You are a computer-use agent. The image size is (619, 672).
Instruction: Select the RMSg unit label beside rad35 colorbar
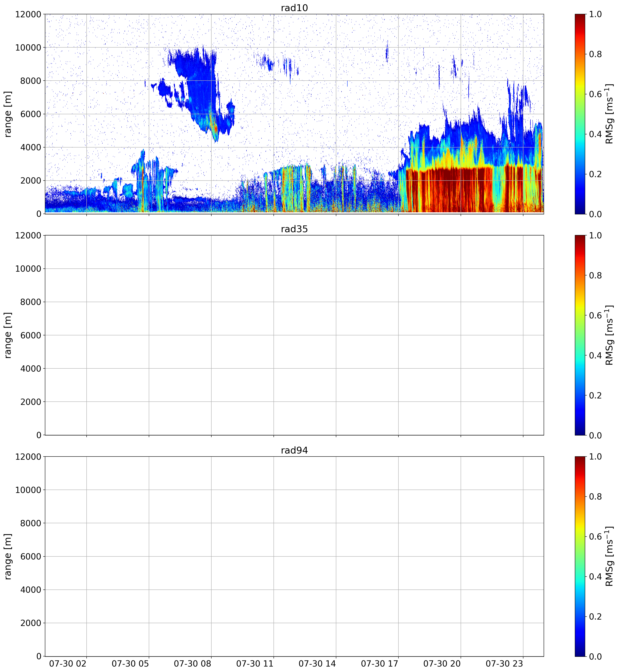pos(610,335)
